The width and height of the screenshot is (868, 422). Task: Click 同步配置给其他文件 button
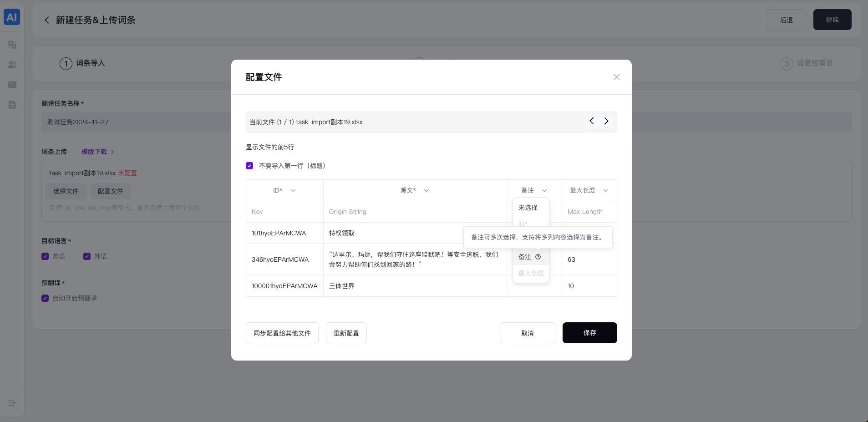[282, 333]
